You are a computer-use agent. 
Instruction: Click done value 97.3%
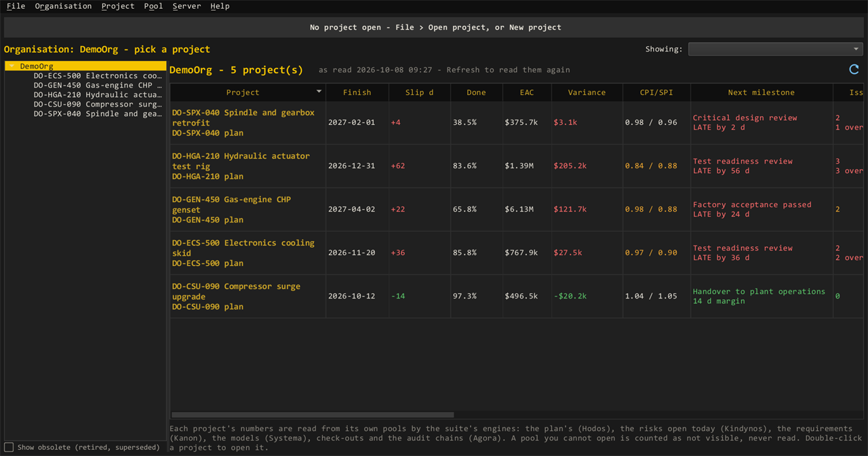pyautogui.click(x=465, y=297)
